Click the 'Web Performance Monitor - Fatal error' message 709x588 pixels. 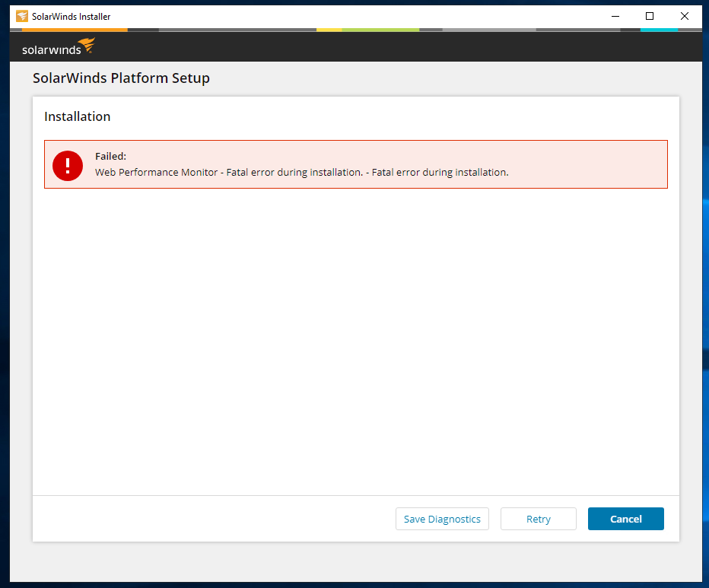click(x=301, y=173)
